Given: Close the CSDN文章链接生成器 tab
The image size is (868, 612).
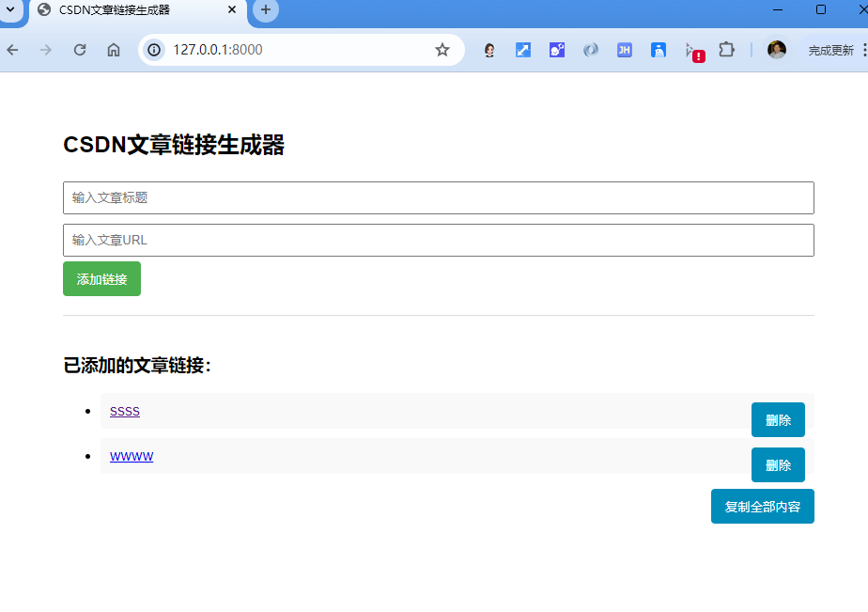Looking at the screenshot, I should (x=232, y=10).
